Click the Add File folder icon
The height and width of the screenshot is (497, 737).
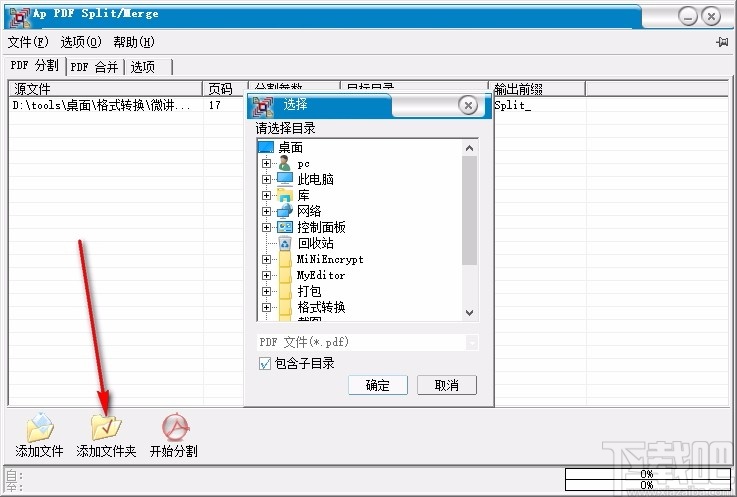[x=40, y=426]
